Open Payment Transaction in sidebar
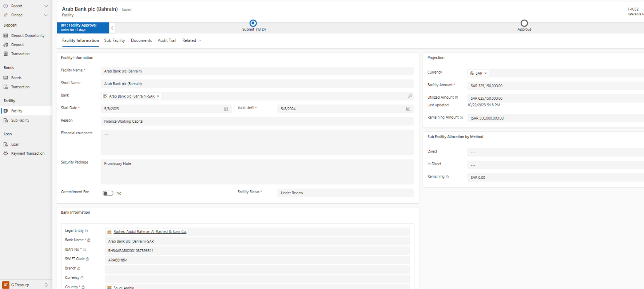The image size is (644, 289). 28,154
